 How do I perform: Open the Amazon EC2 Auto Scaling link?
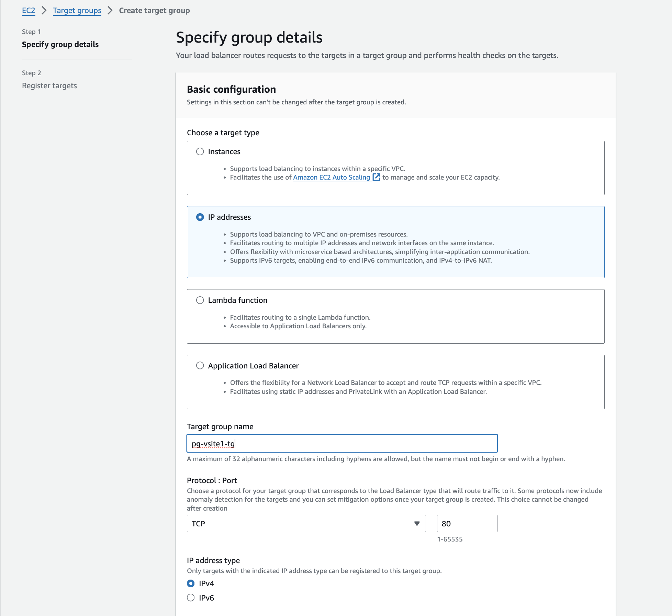pos(331,177)
